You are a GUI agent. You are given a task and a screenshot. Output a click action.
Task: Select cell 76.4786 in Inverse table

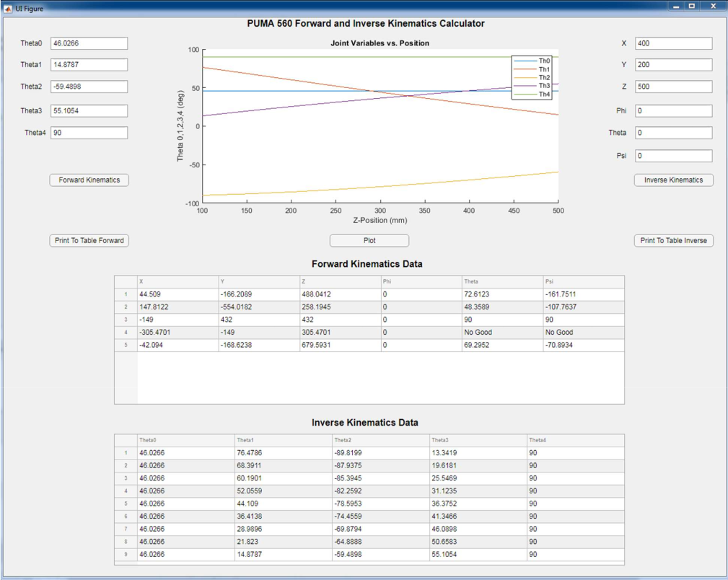point(284,453)
